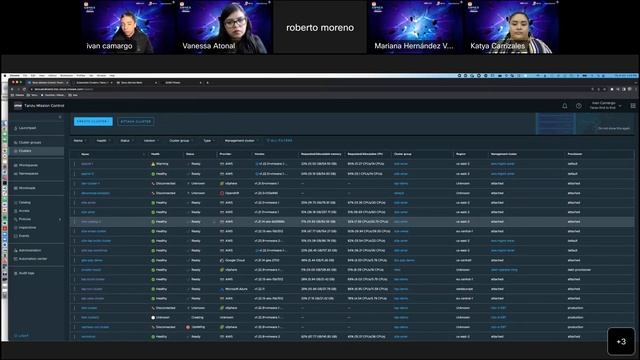Click the Audit logs sidebar icon

[x=16, y=273]
